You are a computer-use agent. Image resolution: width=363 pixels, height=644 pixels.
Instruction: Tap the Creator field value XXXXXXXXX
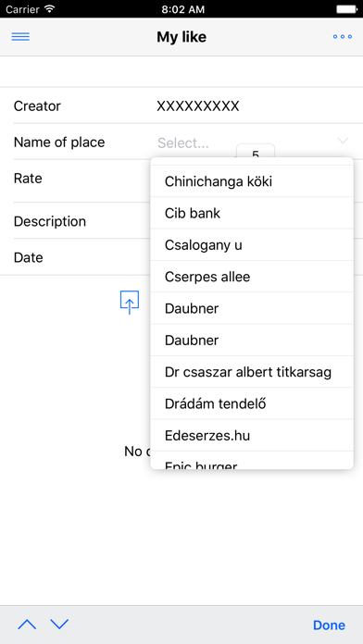click(198, 106)
